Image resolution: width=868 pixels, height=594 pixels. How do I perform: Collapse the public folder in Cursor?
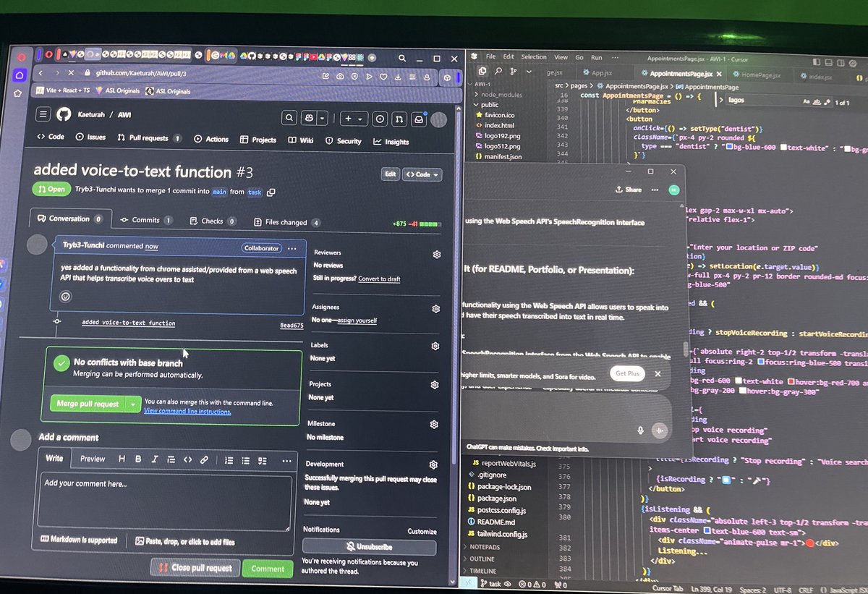(x=489, y=105)
